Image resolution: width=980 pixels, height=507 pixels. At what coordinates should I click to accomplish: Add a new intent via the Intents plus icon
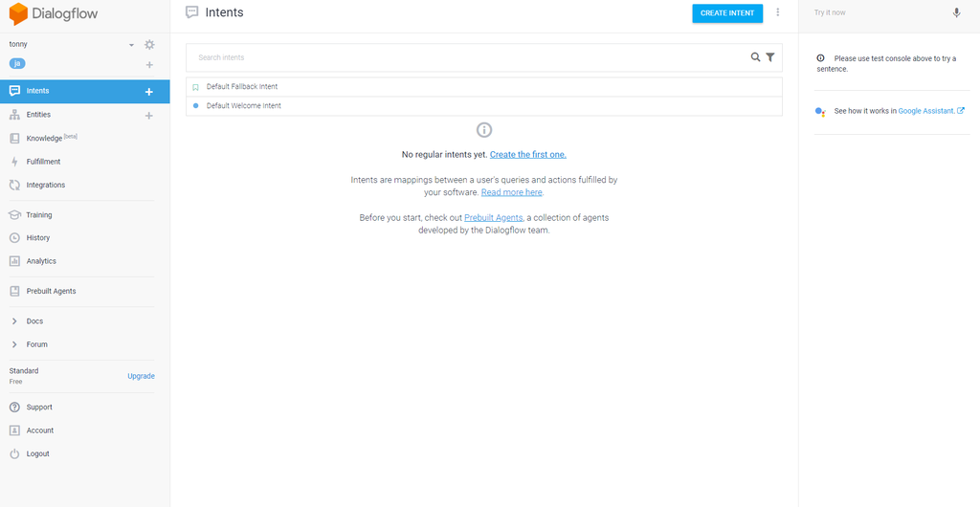(148, 92)
